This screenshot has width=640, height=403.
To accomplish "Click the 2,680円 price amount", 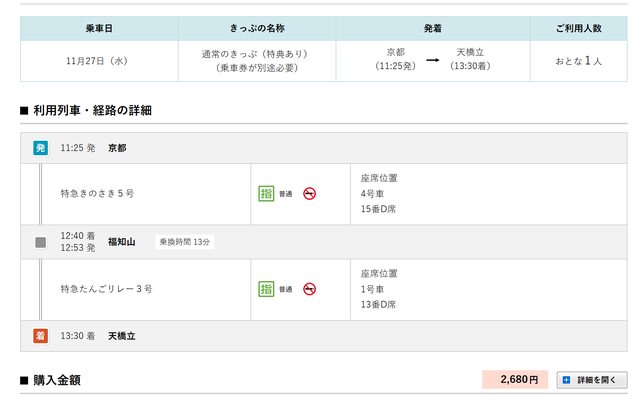I will (515, 380).
